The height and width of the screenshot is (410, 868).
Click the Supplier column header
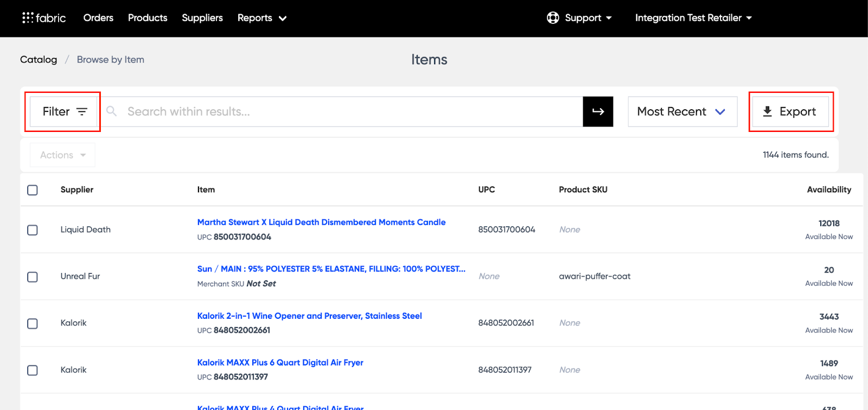77,190
